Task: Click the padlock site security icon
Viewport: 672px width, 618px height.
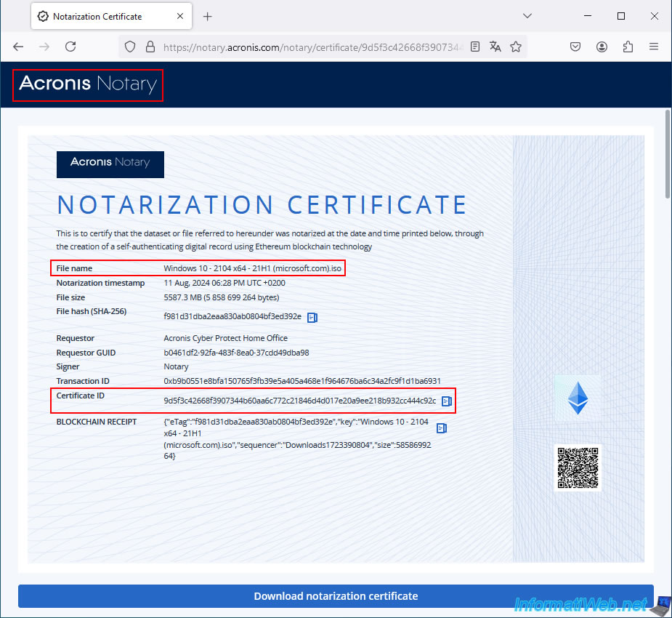Action: (150, 47)
